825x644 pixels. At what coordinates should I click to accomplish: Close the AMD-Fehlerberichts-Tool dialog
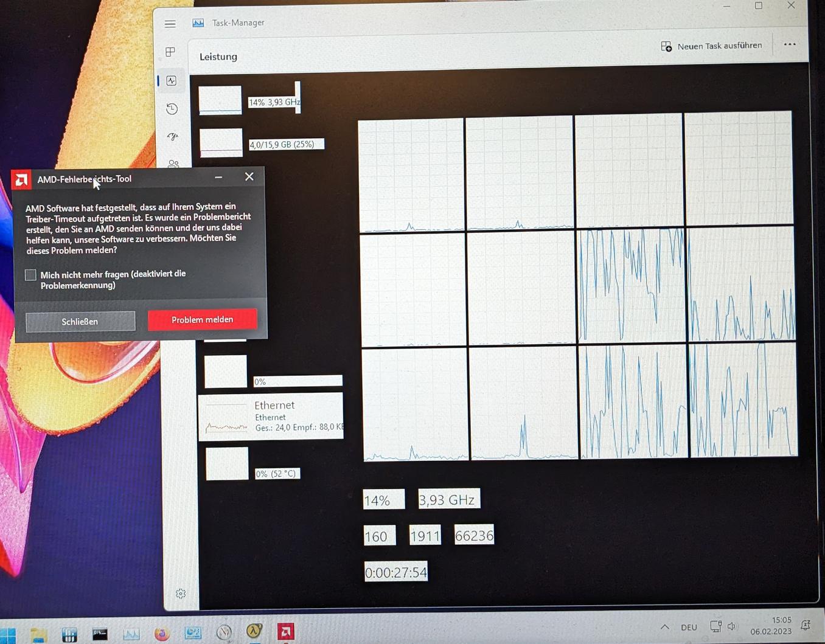(249, 176)
